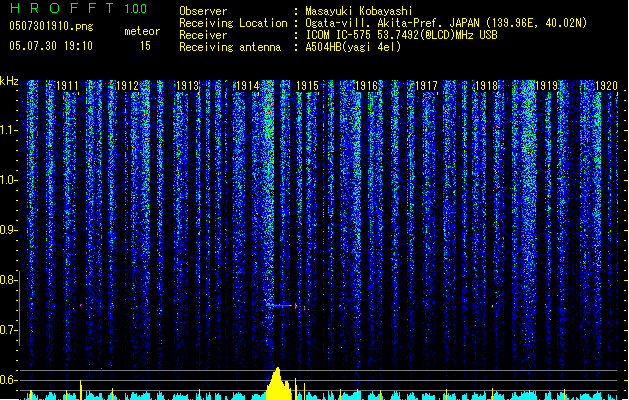Click the 1912 time marker

click(127, 85)
